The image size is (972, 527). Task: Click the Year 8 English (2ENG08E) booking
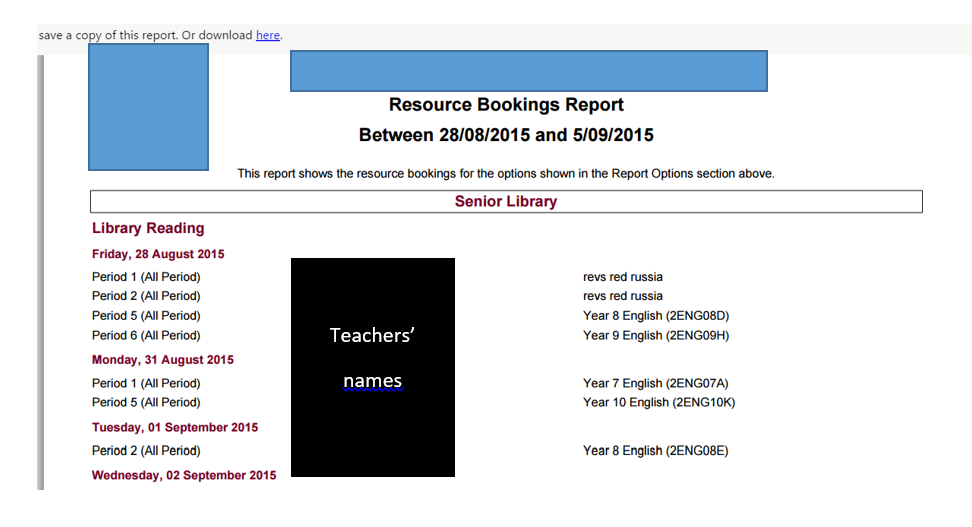[656, 451]
